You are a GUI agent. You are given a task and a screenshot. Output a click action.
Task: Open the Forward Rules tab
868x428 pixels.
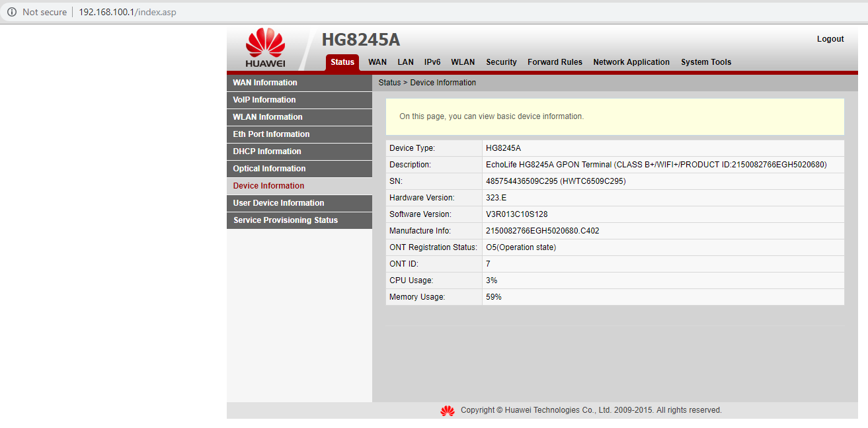[x=555, y=62]
